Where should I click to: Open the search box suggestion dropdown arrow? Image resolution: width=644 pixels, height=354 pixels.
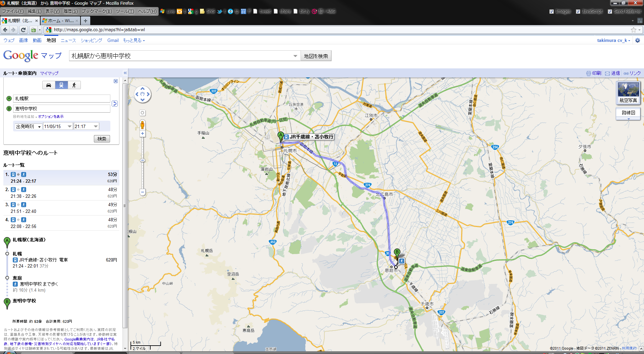coord(295,56)
